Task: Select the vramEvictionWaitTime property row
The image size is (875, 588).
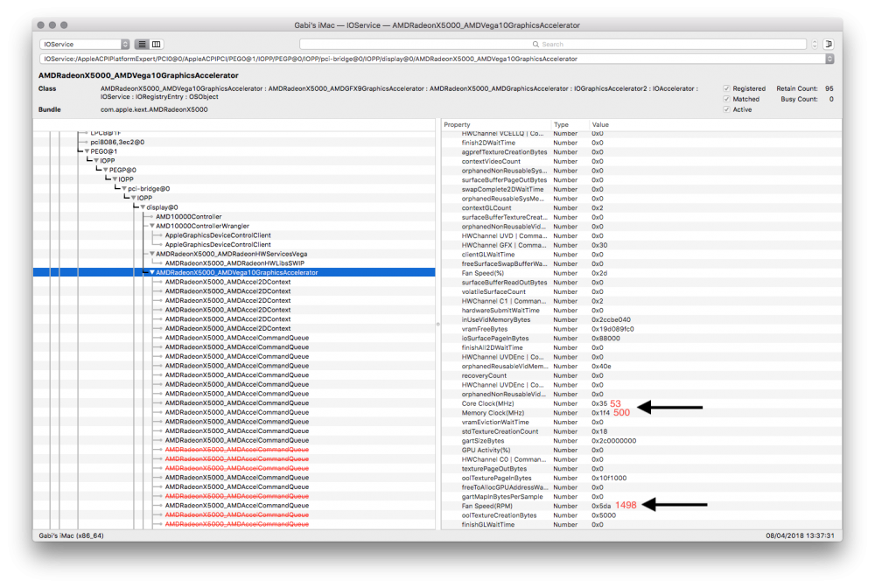Action: click(641, 423)
